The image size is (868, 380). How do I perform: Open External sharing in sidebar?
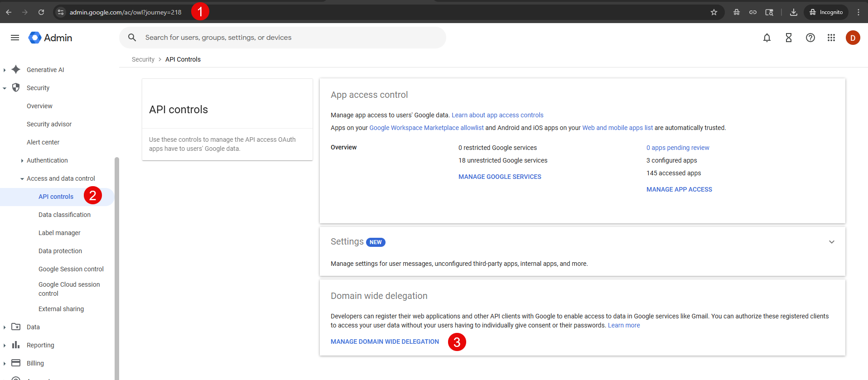[61, 309]
